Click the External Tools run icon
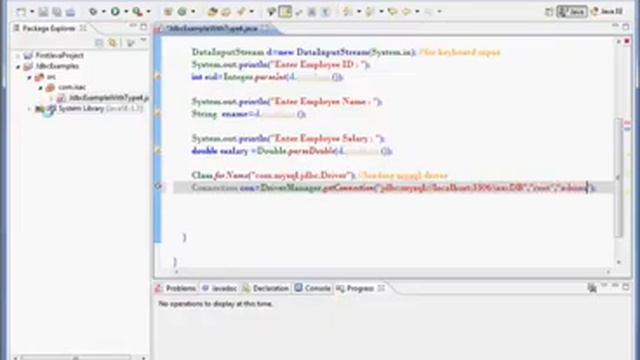 (x=138, y=12)
